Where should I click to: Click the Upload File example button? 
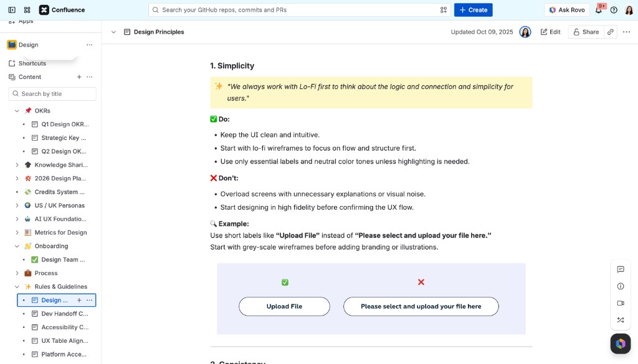(284, 306)
